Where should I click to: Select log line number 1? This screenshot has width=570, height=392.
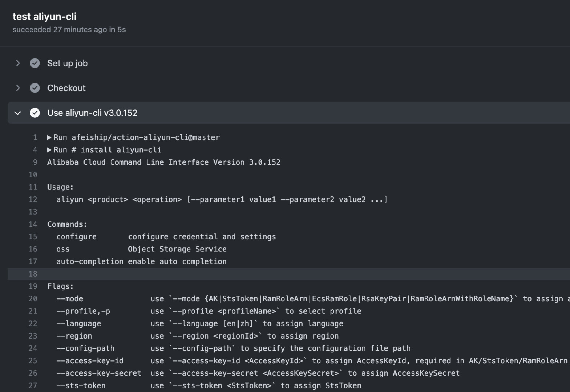35,138
